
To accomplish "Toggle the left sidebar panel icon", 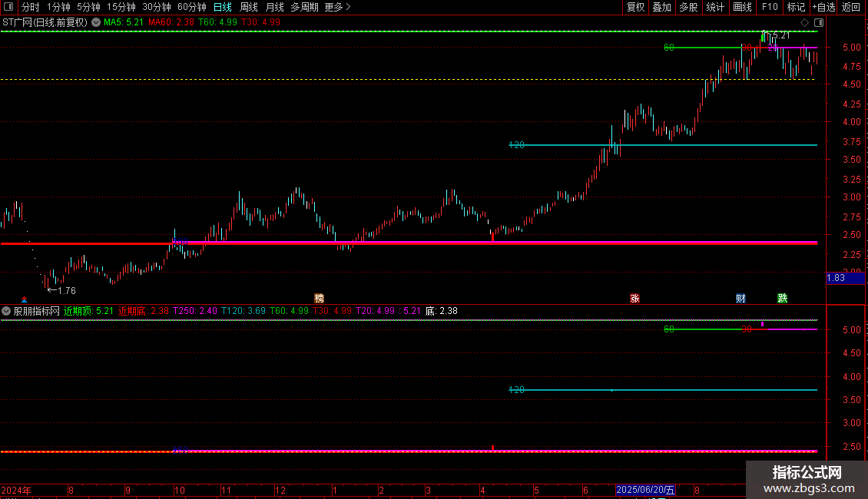I will [x=8, y=7].
